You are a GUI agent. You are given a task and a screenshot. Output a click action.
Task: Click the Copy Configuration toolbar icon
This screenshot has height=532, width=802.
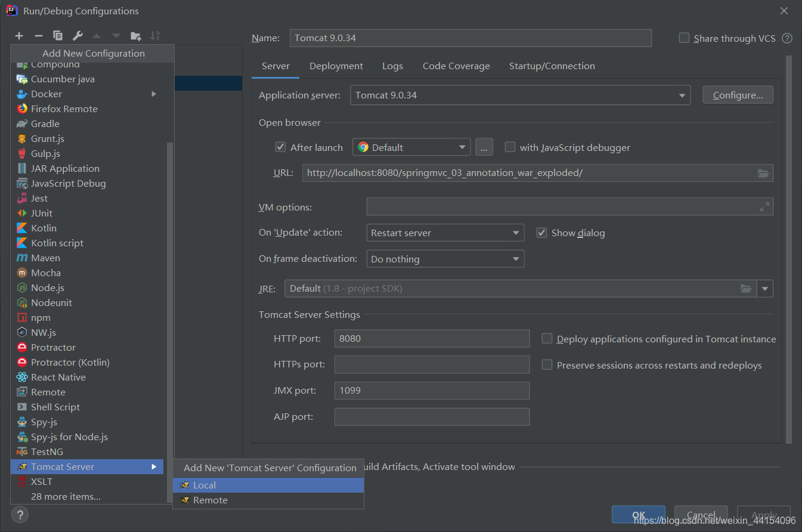[x=58, y=36]
